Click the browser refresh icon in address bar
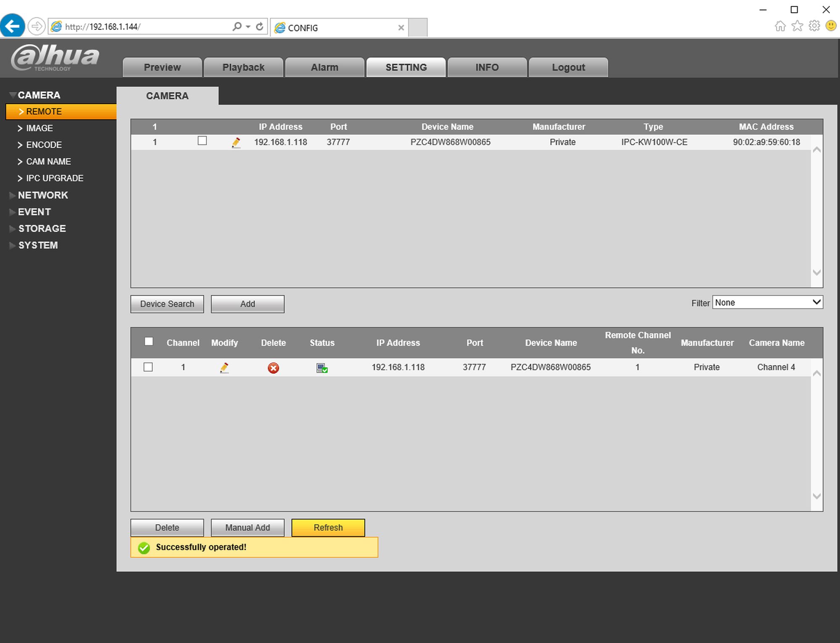Image resolution: width=840 pixels, height=643 pixels. click(260, 27)
